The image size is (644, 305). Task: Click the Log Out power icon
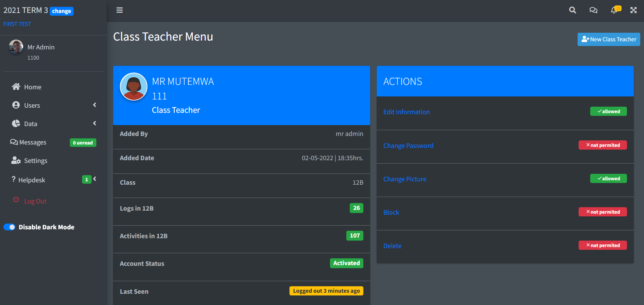pyautogui.click(x=16, y=199)
